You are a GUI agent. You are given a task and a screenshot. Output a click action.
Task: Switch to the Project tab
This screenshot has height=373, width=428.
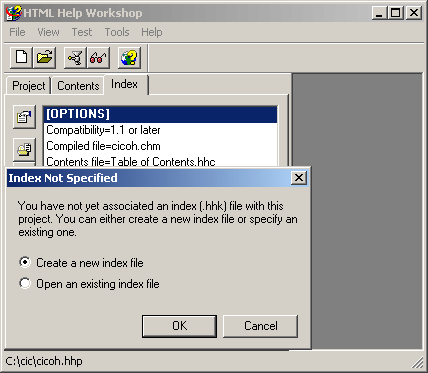[29, 86]
